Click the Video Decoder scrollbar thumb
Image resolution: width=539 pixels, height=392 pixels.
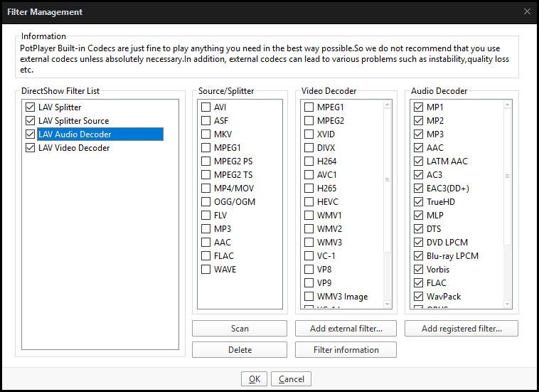[x=387, y=180]
